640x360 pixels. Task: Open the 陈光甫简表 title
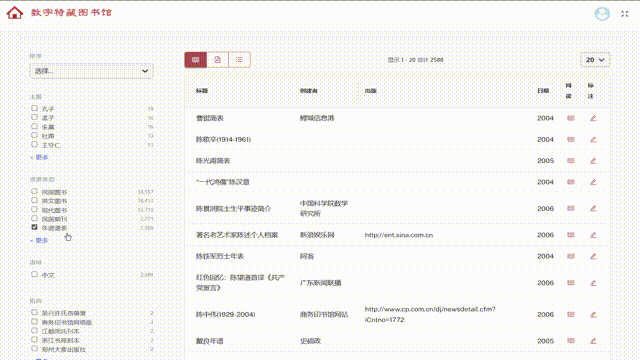coord(213,161)
